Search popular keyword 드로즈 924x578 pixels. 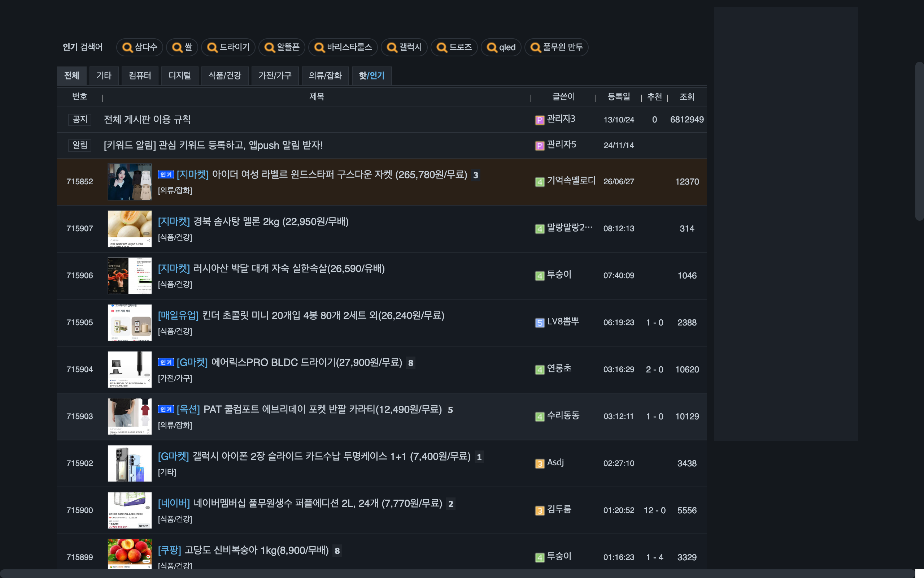coord(454,47)
